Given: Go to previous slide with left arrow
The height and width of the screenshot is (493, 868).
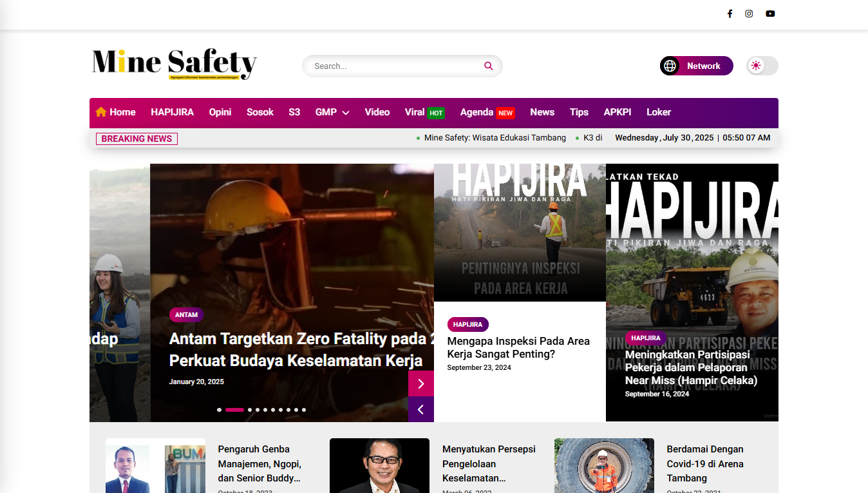Looking at the screenshot, I should (x=421, y=409).
